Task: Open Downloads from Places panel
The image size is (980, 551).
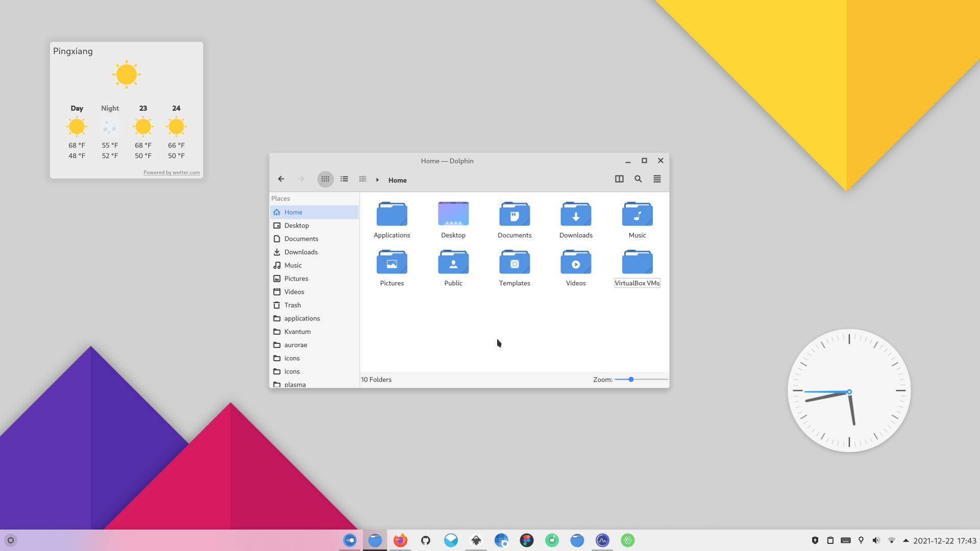Action: [314, 252]
